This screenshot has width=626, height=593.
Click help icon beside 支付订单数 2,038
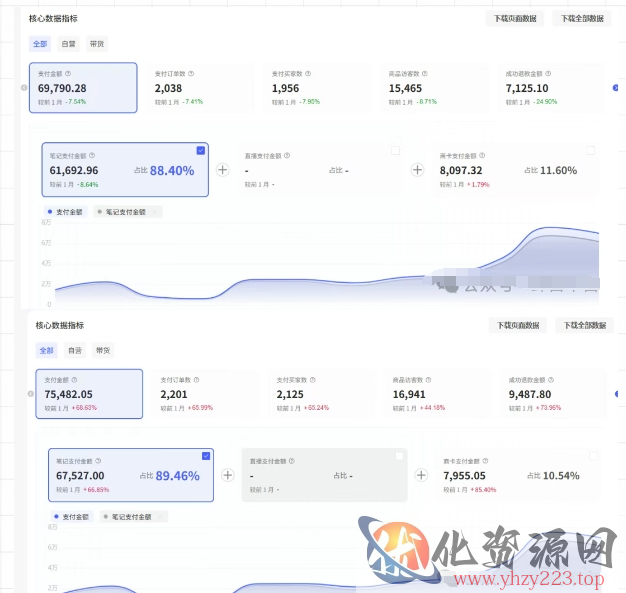[191, 73]
